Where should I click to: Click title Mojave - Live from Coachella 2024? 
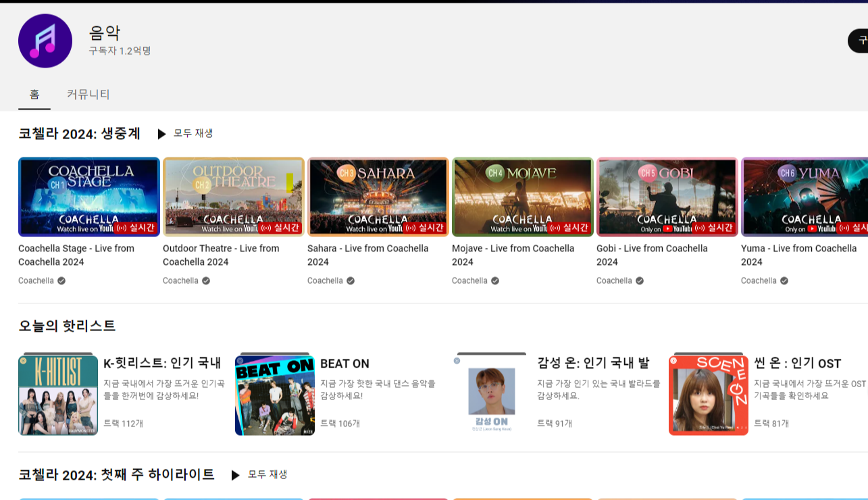tap(513, 255)
